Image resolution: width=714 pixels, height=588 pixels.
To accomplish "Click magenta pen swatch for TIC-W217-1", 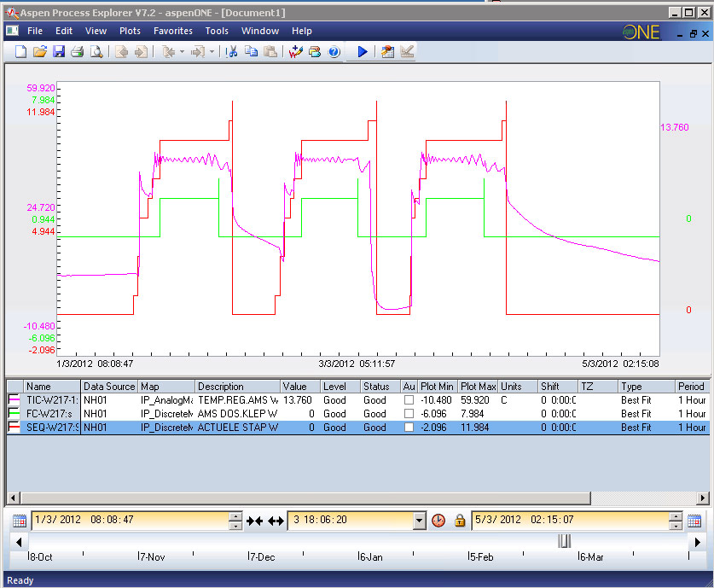I will tap(15, 400).
